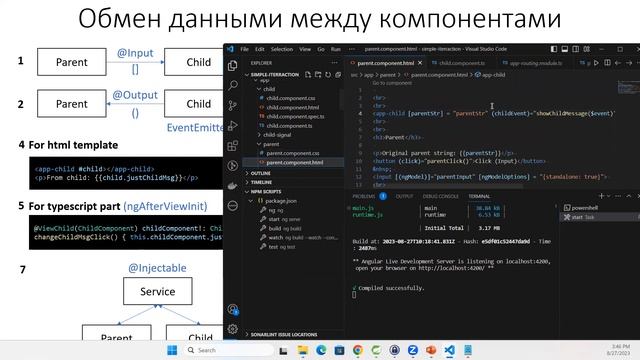Screen dimensions: 640x360
Task: Click the Go to component code lens
Action: click(x=392, y=83)
